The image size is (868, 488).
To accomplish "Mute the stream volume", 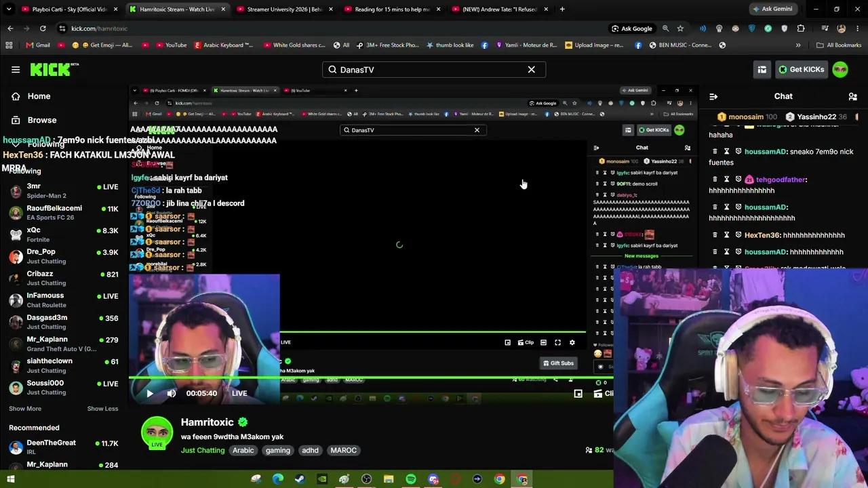I will pos(172,393).
